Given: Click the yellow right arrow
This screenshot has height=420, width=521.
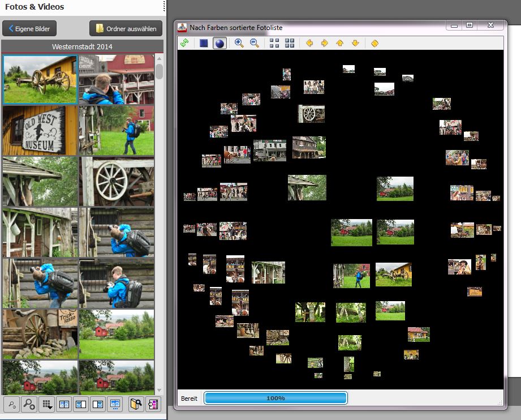Looking at the screenshot, I should click(x=325, y=43).
